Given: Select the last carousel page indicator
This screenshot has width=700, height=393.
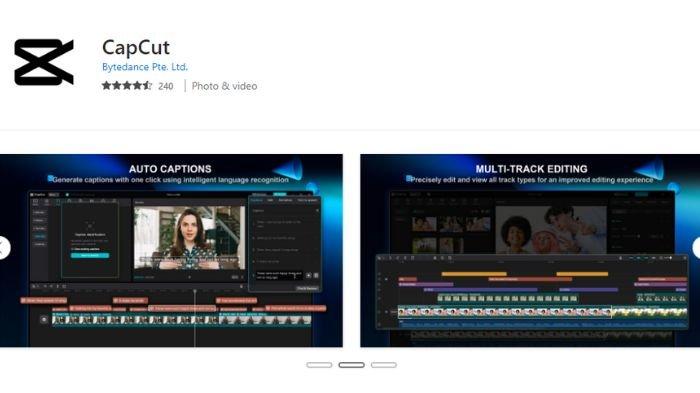Looking at the screenshot, I should click(383, 365).
